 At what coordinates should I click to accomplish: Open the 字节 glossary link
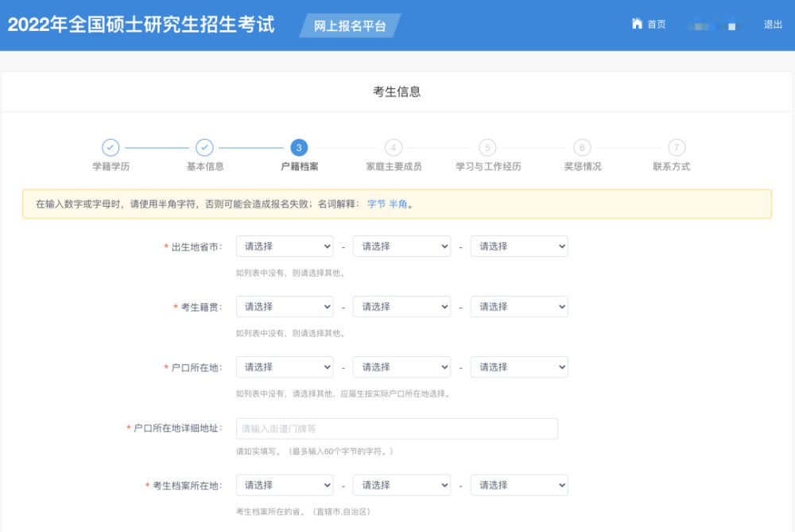[376, 204]
